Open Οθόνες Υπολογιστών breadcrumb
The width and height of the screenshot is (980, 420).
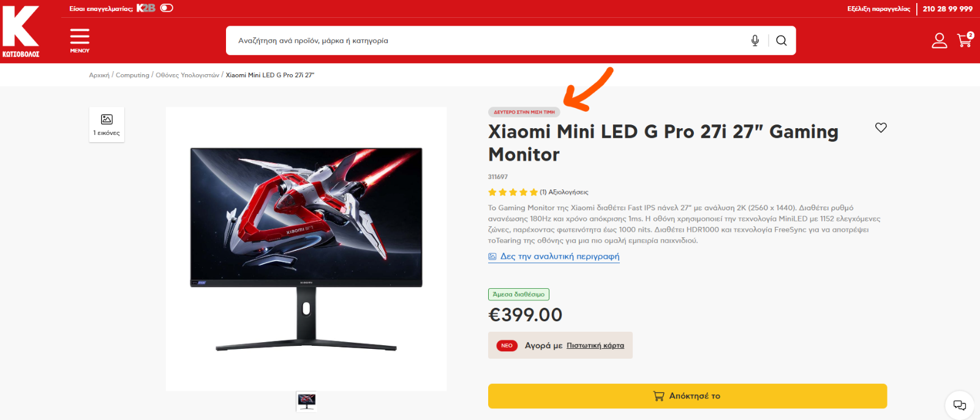coord(187,75)
